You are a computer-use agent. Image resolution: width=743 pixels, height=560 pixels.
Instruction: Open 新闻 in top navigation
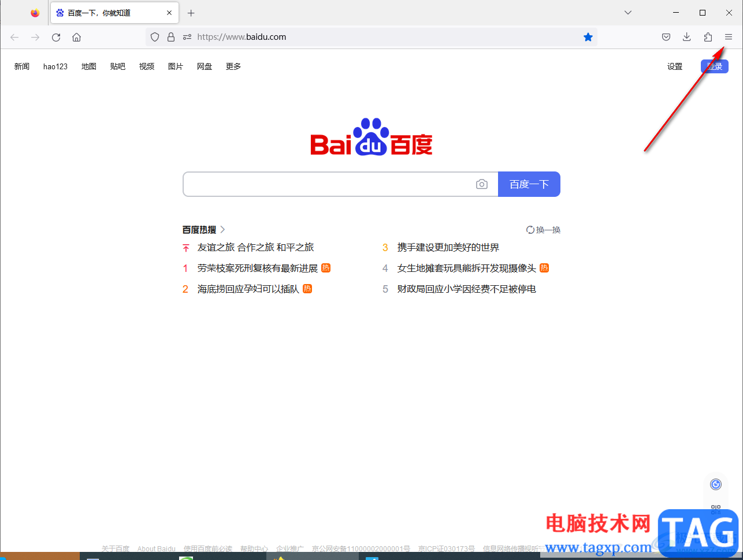22,66
